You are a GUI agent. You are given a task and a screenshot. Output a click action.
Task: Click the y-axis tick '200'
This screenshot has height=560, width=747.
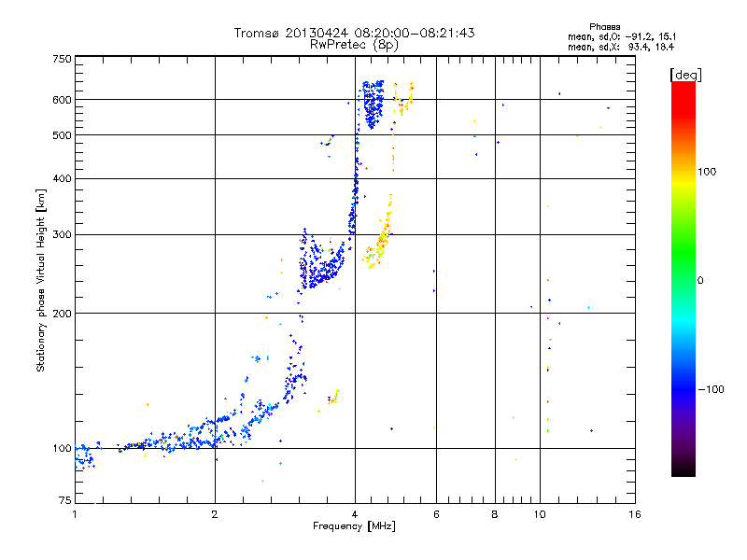(x=62, y=314)
